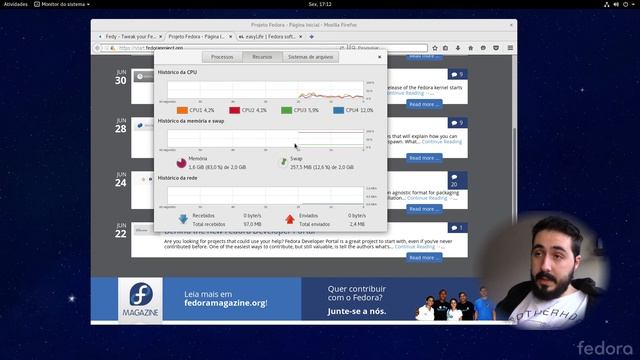Viewport: 640px width, 360px height.
Task: Open the Monitor do sistema app menu
Action: (x=62, y=4)
